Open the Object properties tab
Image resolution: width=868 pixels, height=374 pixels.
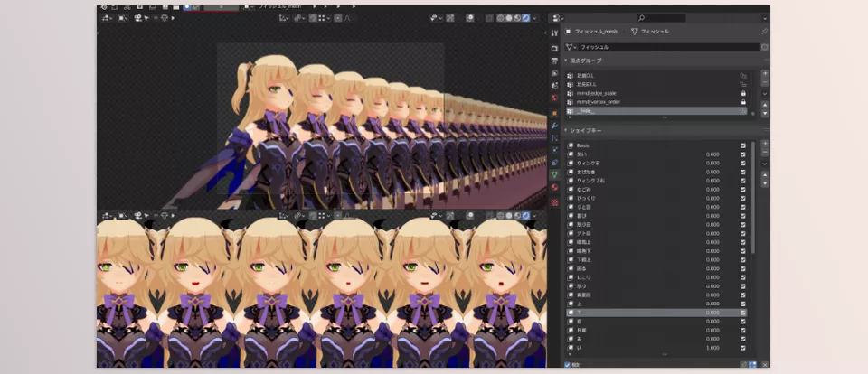pos(554,113)
